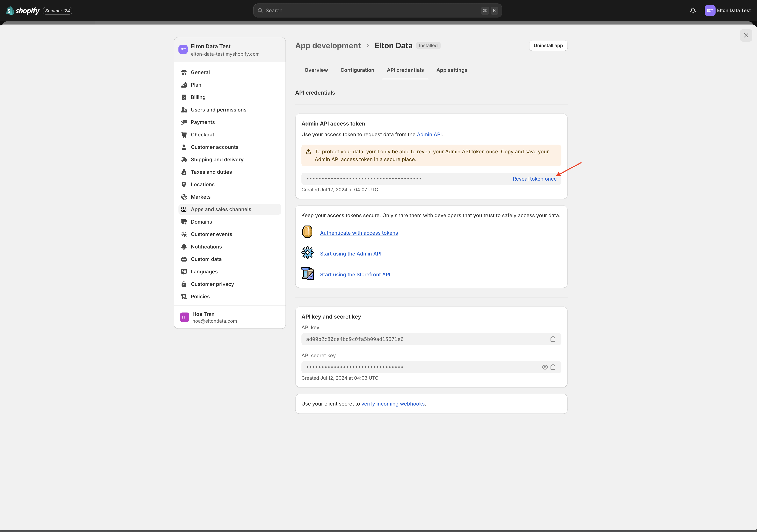
Task: Open the Admin API documentation link
Action: click(429, 134)
